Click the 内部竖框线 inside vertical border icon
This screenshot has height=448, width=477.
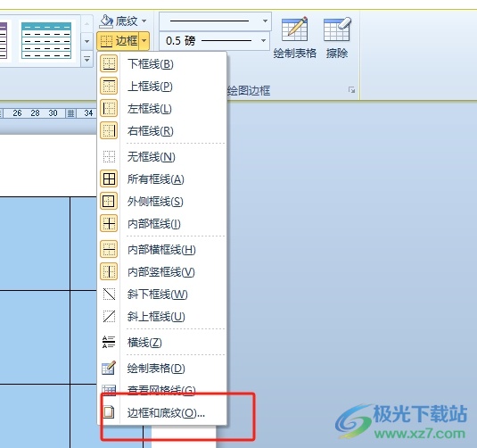109,271
